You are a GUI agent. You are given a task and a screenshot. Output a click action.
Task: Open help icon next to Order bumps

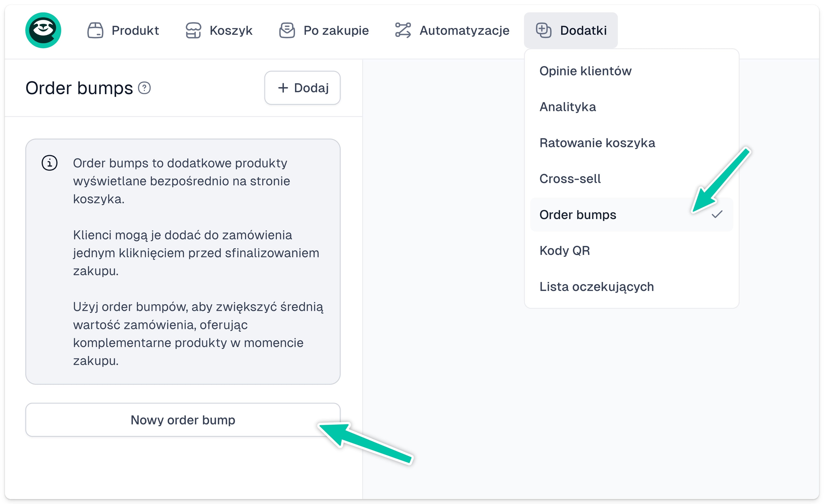[x=145, y=88]
